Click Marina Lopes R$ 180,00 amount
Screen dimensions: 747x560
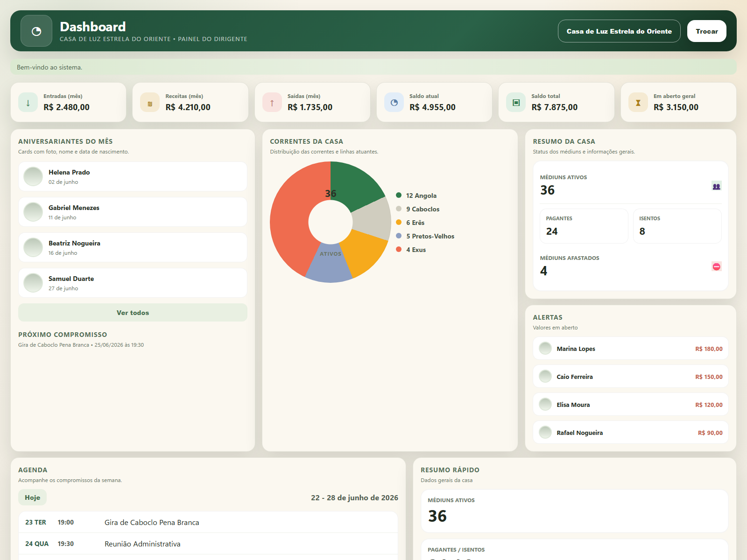[x=709, y=349]
